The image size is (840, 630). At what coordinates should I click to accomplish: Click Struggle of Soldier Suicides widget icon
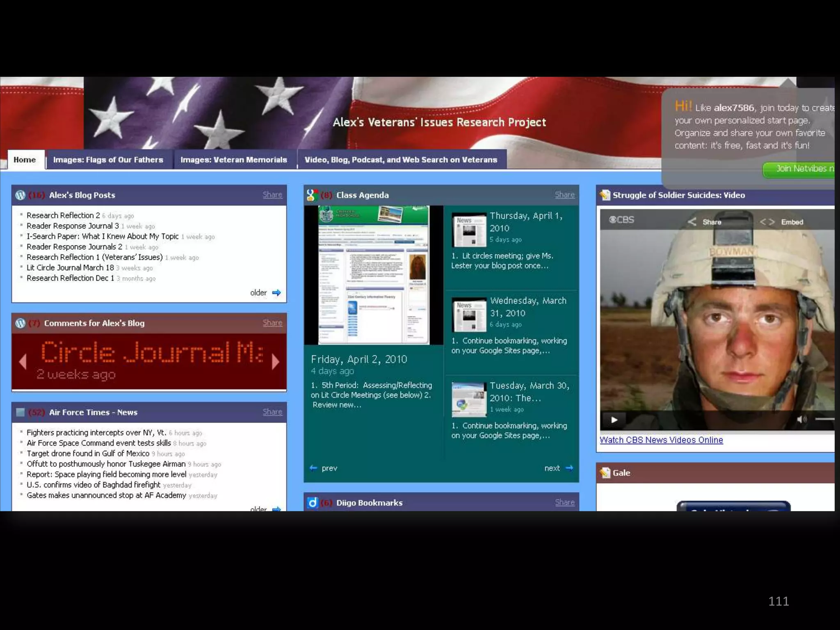point(605,195)
